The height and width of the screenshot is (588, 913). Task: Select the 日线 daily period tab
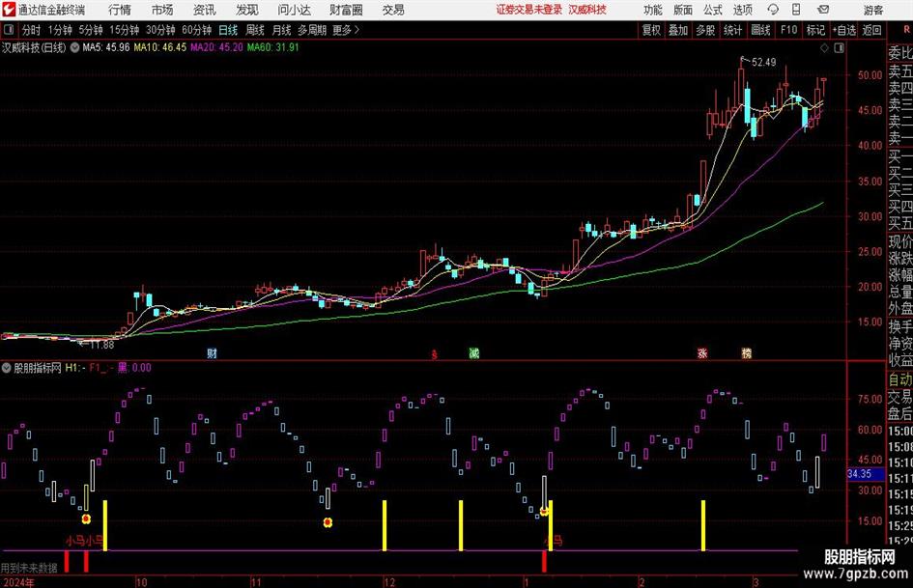(x=228, y=30)
